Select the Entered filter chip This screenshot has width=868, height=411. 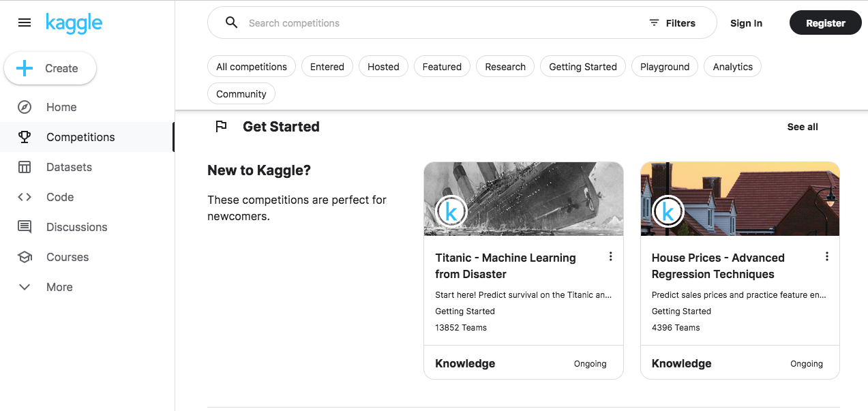[x=327, y=66]
